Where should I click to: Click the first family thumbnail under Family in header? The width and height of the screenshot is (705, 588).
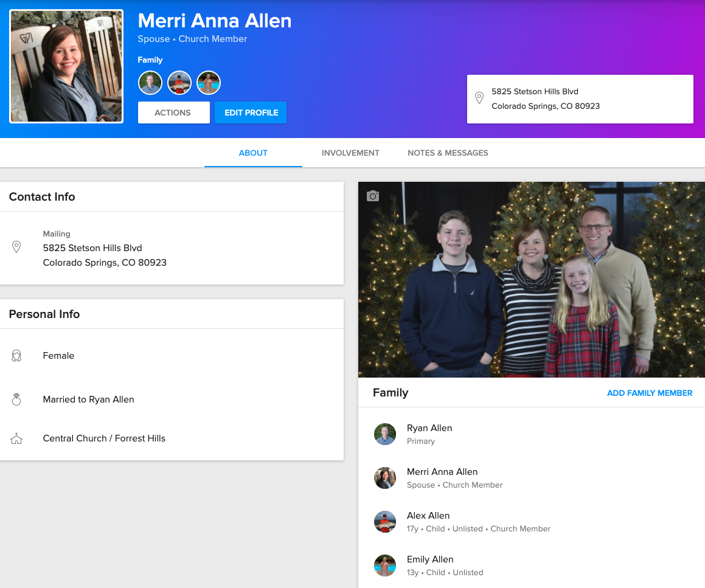click(x=150, y=83)
